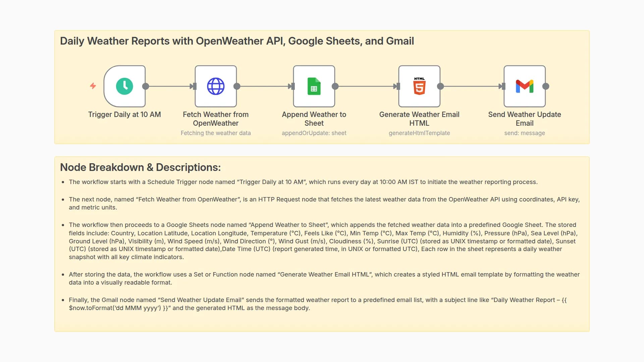The height and width of the screenshot is (362, 644).
Task: Select the Fetch Weather globe icon
Action: [x=216, y=86]
